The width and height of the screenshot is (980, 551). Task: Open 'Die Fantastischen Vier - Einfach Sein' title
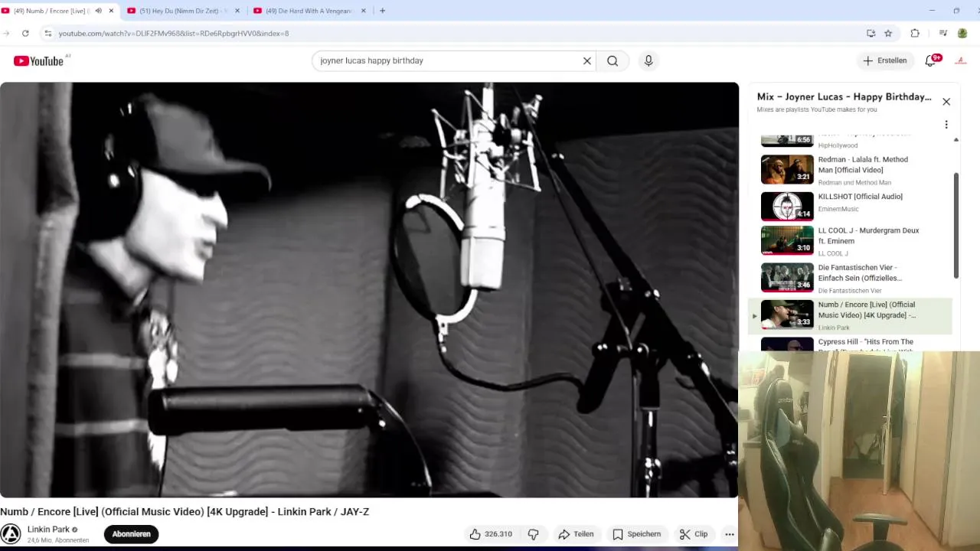click(861, 272)
